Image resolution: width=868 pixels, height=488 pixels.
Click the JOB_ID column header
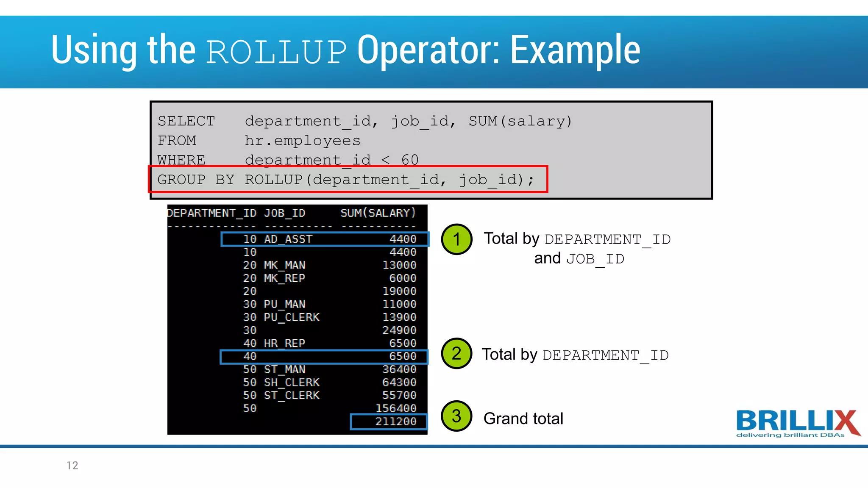pos(284,213)
